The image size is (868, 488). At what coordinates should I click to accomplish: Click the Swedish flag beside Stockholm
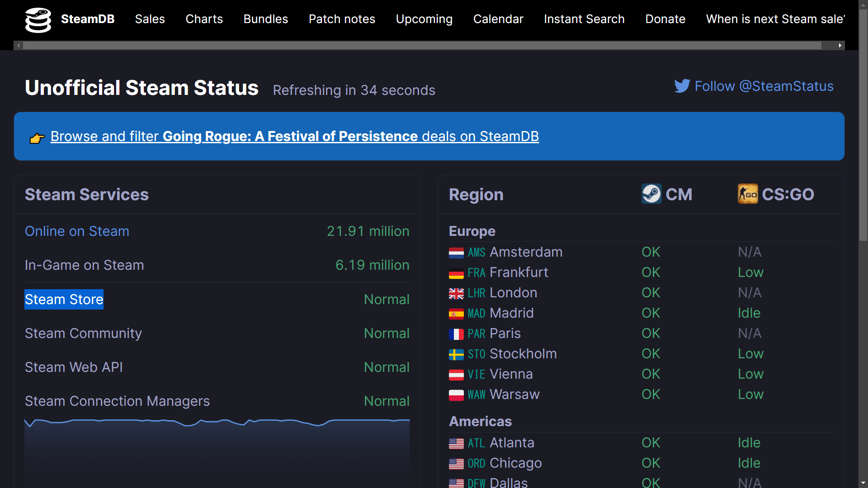(456, 355)
